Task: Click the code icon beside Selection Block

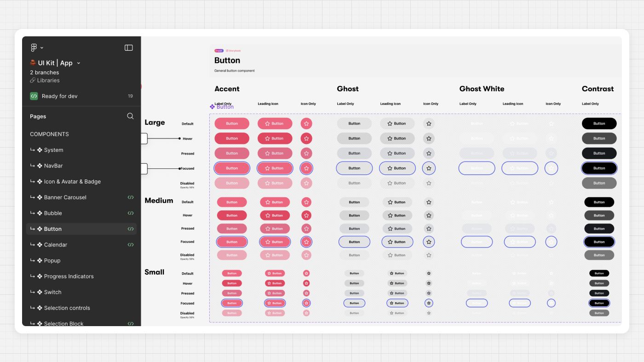Action: click(x=131, y=323)
